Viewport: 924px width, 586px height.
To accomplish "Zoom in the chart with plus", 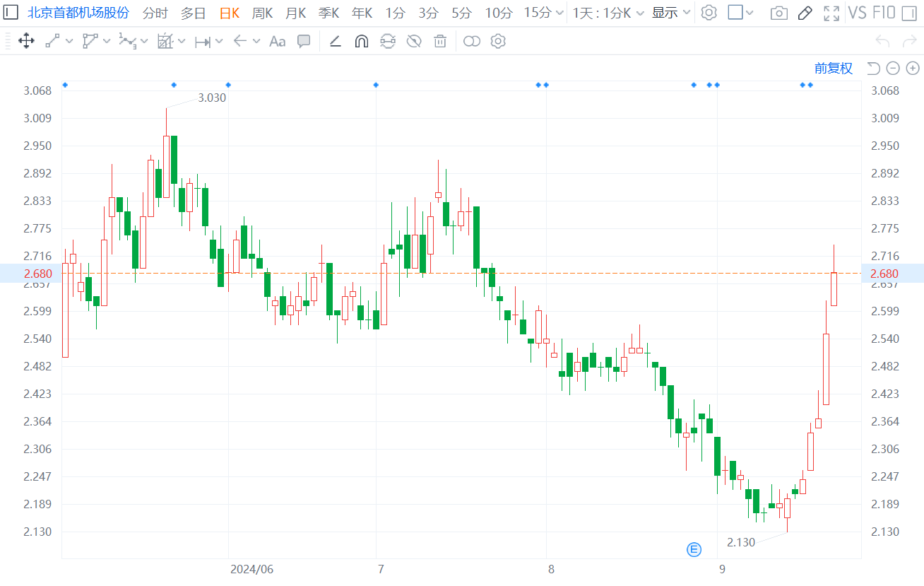I will click(913, 68).
